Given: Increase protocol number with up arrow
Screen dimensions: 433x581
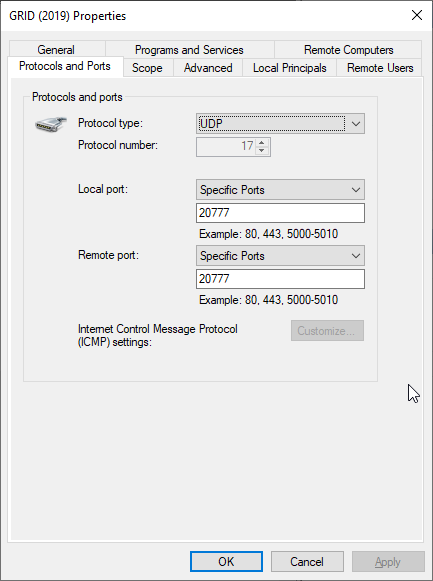Looking at the screenshot, I should [x=262, y=143].
